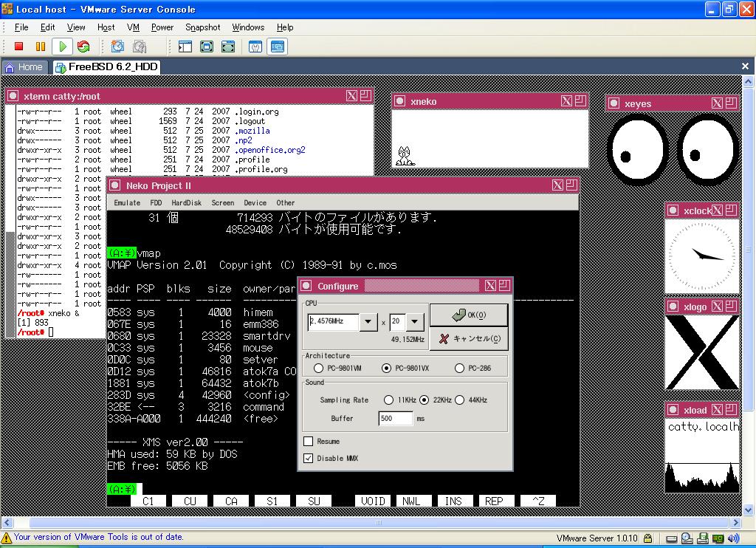Click the Full Screen mode icon
Viewport: 756px width, 548px height.
pyautogui.click(x=228, y=47)
